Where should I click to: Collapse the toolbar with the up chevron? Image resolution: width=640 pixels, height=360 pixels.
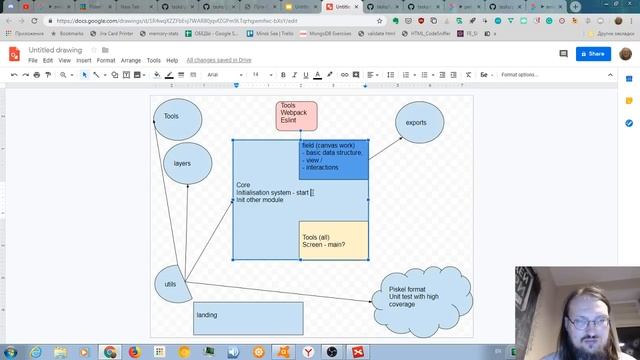click(x=610, y=75)
